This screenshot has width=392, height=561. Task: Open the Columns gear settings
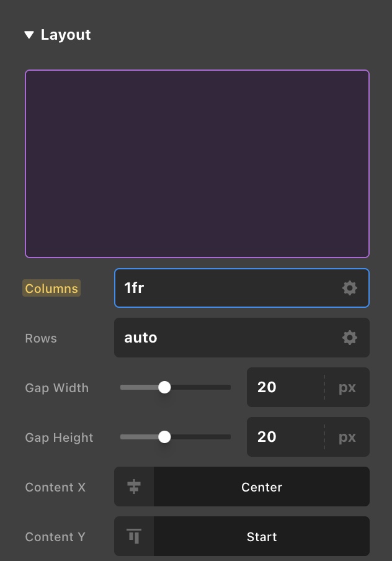coord(350,288)
